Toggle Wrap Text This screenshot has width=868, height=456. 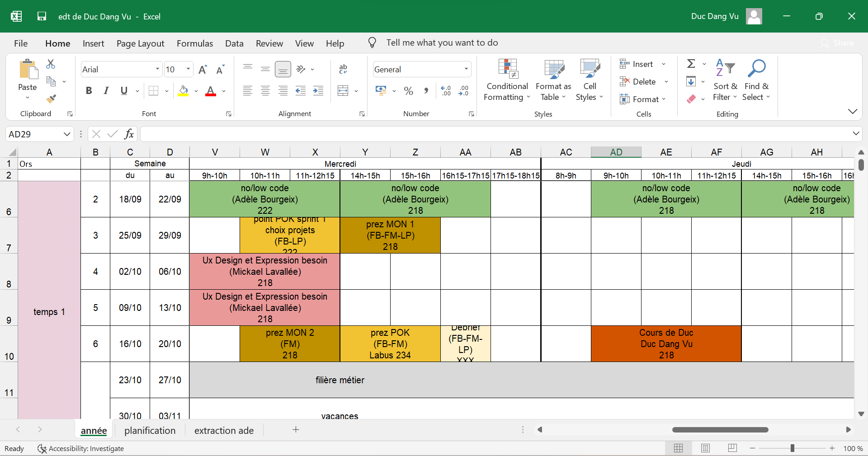tap(343, 69)
